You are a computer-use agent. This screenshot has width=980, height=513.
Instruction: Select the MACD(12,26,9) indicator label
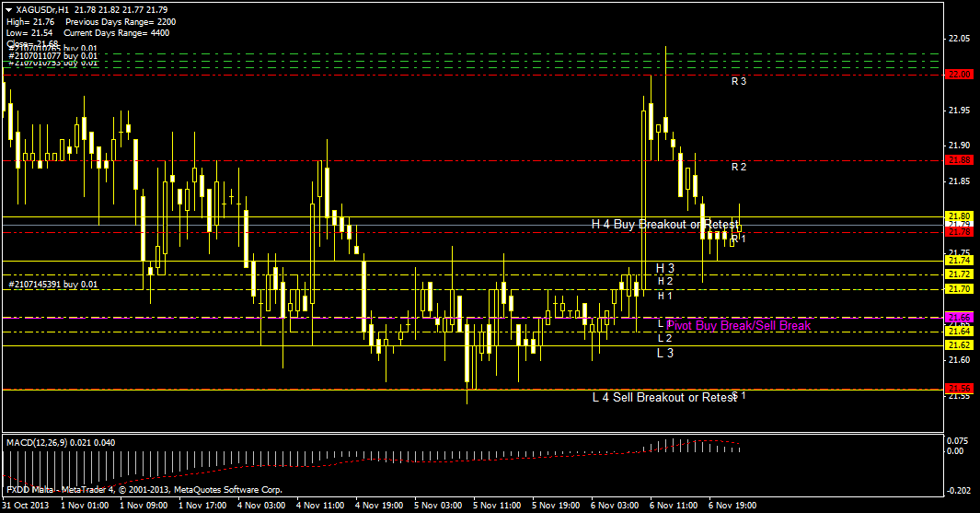tap(61, 443)
